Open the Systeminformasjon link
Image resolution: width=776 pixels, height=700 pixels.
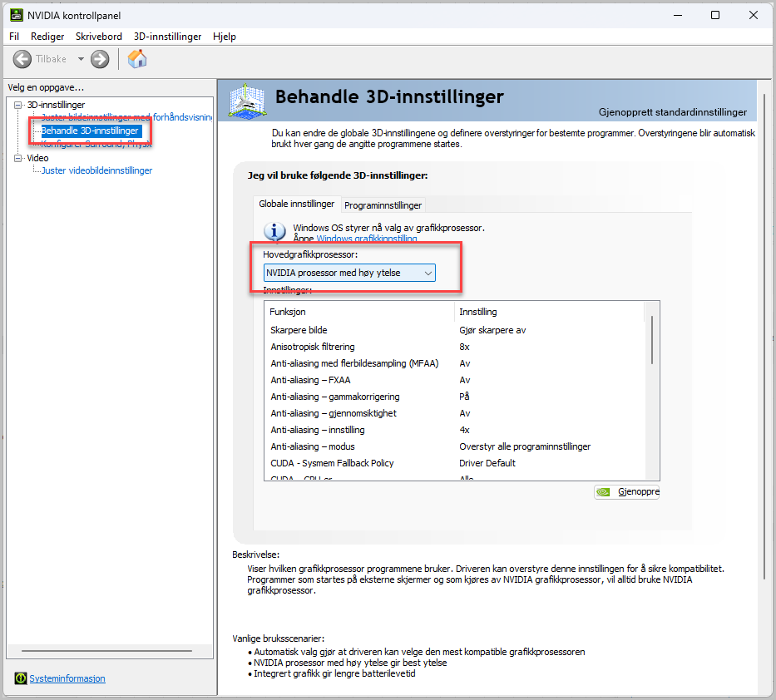pos(67,678)
